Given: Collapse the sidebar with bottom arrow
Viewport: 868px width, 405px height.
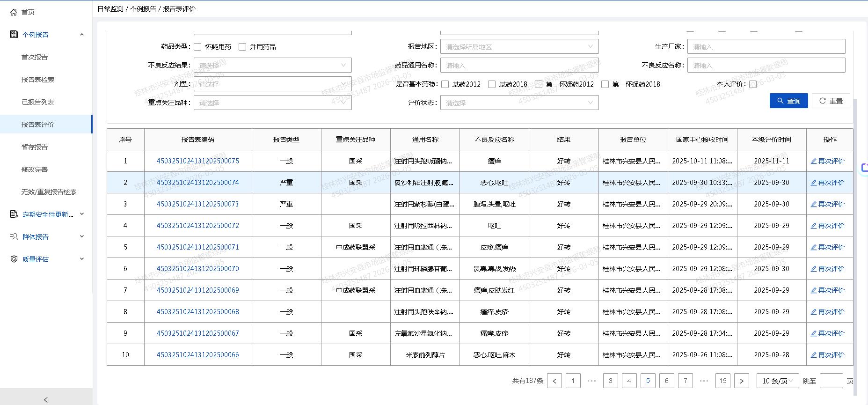Looking at the screenshot, I should point(45,399).
